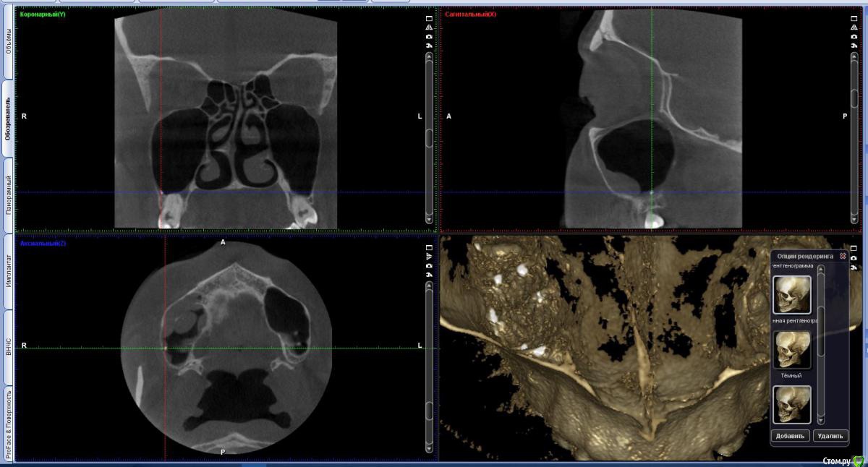Take a snapshot of the coronal view

429,36
